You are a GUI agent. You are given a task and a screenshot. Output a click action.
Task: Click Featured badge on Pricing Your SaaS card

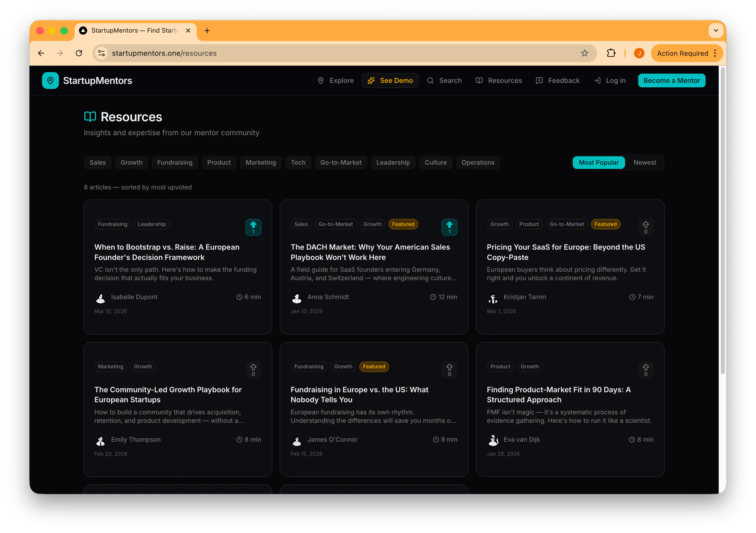(606, 224)
